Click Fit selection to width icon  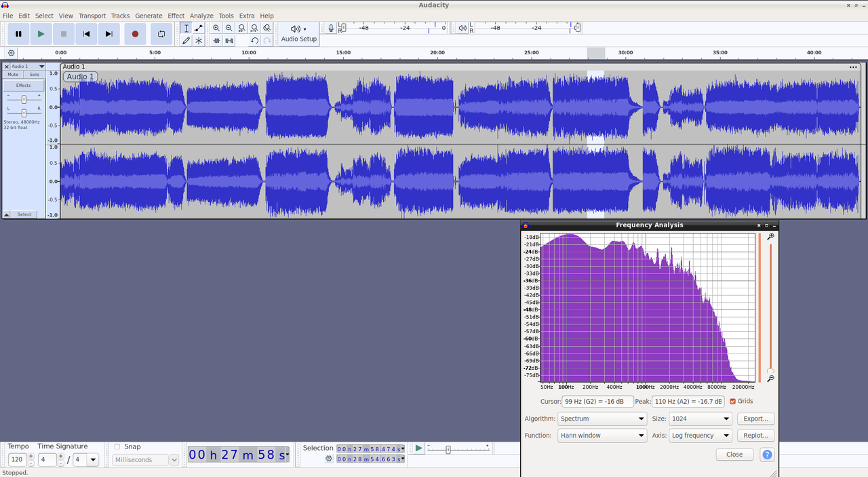(x=241, y=28)
